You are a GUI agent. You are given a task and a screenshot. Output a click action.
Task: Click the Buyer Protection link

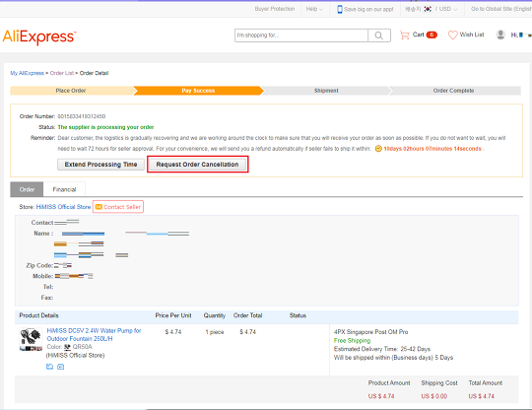(x=275, y=9)
